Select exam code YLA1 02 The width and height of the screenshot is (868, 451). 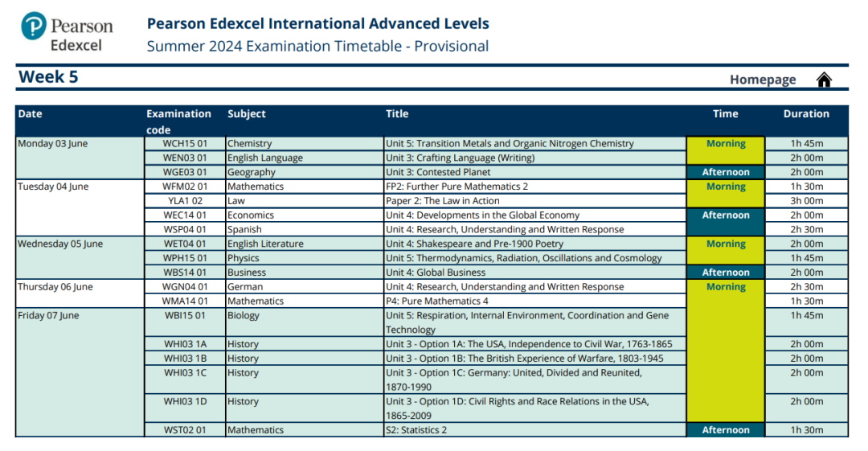coord(185,201)
